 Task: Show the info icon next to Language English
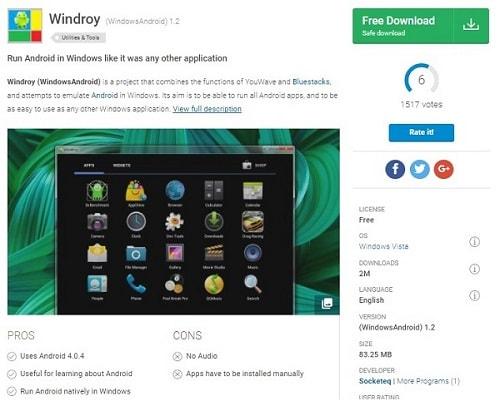(474, 295)
